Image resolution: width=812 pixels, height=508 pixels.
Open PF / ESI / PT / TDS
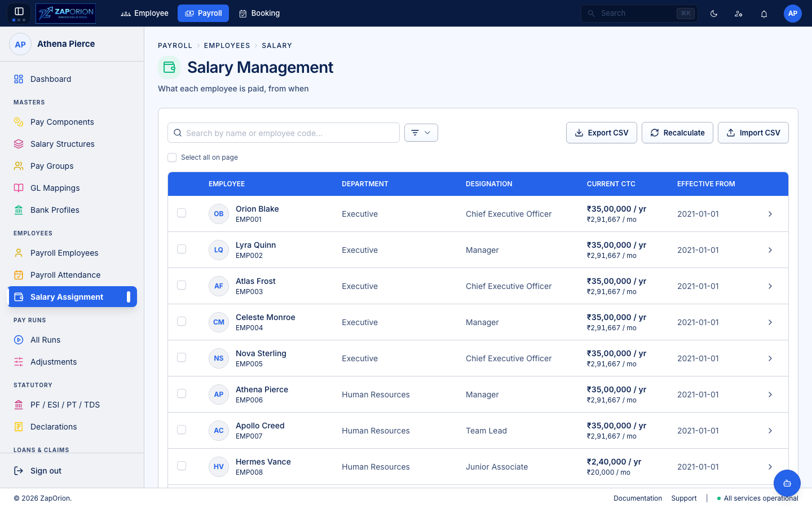tap(72, 405)
